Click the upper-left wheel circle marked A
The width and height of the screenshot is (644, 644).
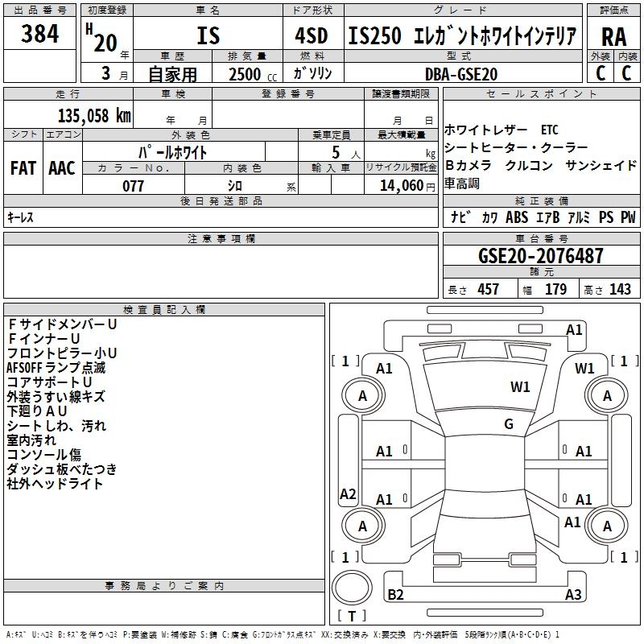point(362,395)
